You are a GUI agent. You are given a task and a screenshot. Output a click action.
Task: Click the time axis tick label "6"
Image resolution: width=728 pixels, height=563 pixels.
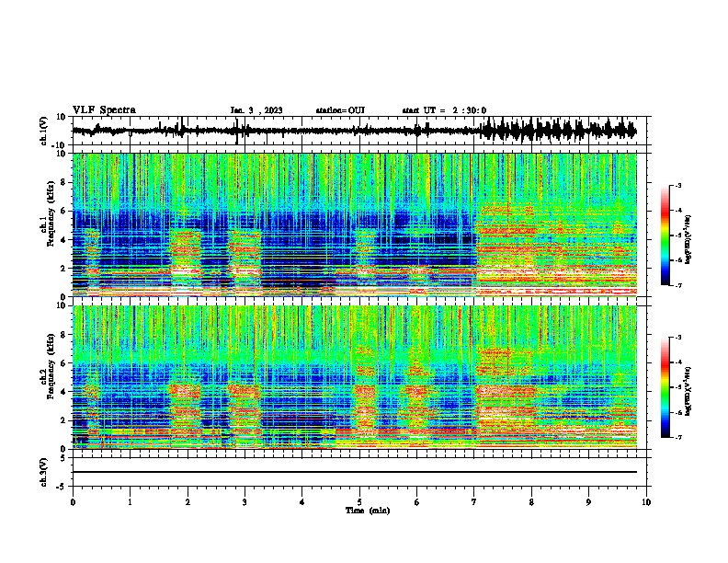416,502
